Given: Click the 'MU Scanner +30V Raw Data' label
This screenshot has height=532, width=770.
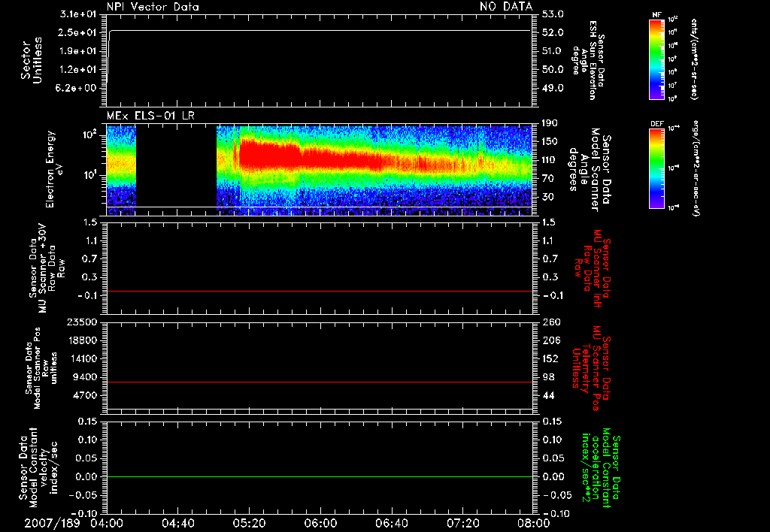Looking at the screenshot, I should click(47, 268).
